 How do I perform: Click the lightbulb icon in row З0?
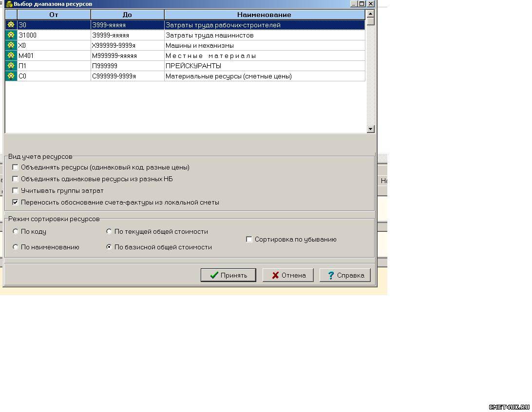[11, 25]
